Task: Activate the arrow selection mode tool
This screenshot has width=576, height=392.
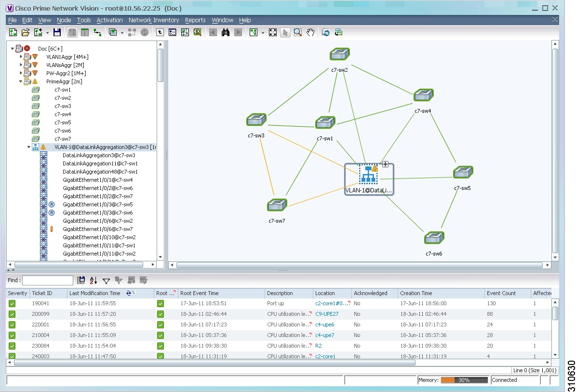Action: (x=285, y=33)
